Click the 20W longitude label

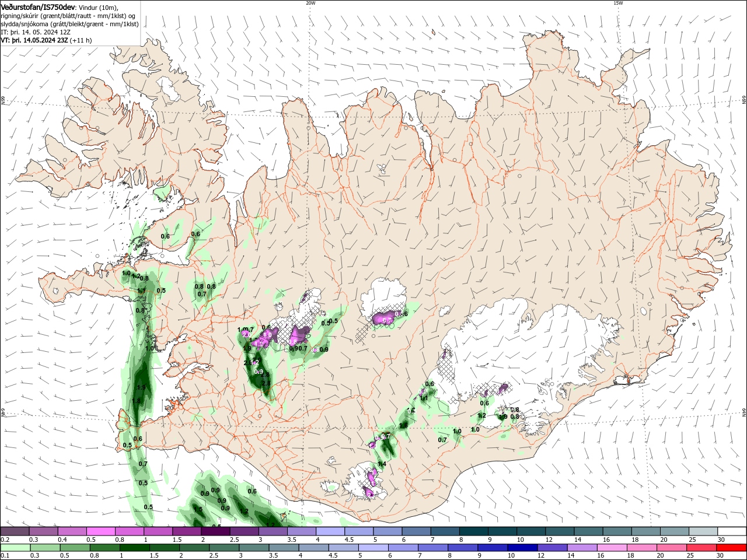pos(310,3)
